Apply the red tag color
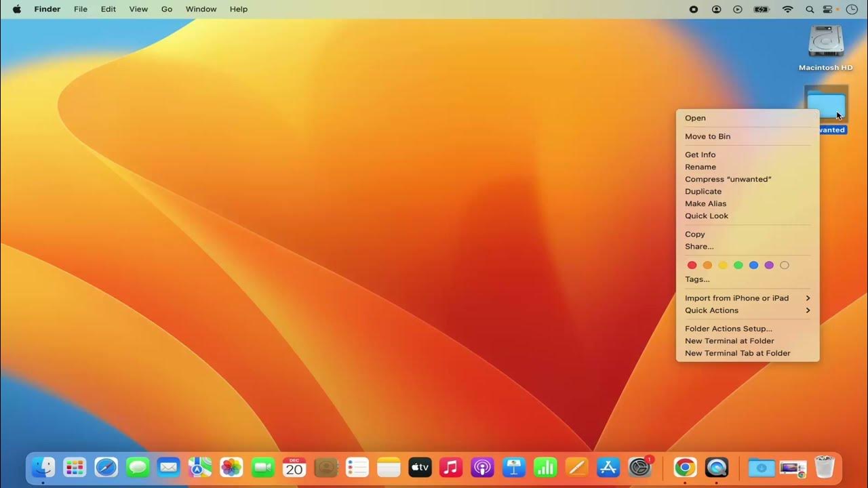This screenshot has width=868, height=488. click(692, 265)
